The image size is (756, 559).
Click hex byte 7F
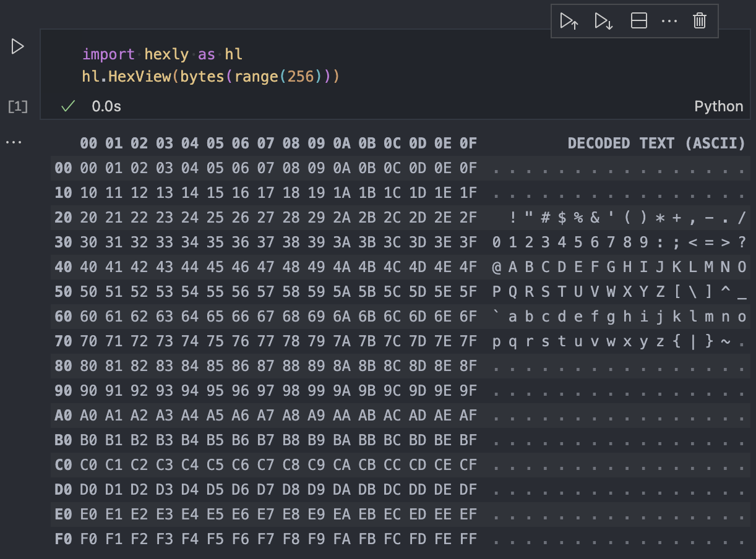click(468, 341)
